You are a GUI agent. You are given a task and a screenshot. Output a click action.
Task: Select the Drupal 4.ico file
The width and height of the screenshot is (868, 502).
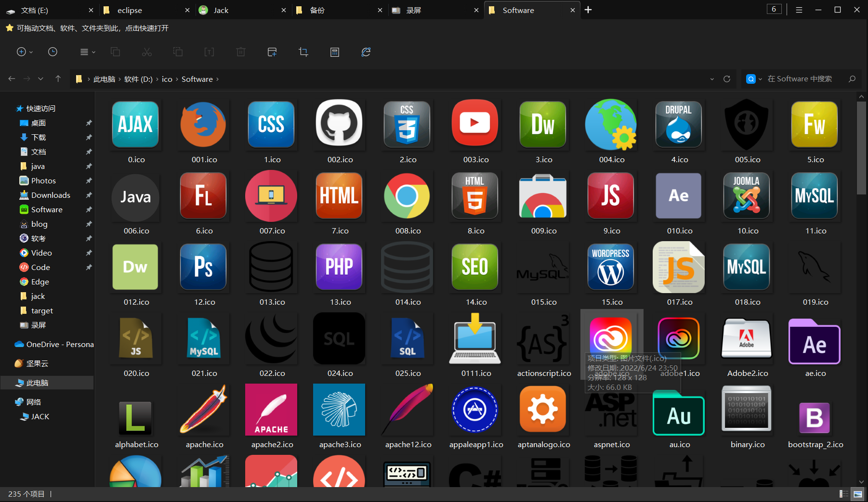[x=679, y=132]
